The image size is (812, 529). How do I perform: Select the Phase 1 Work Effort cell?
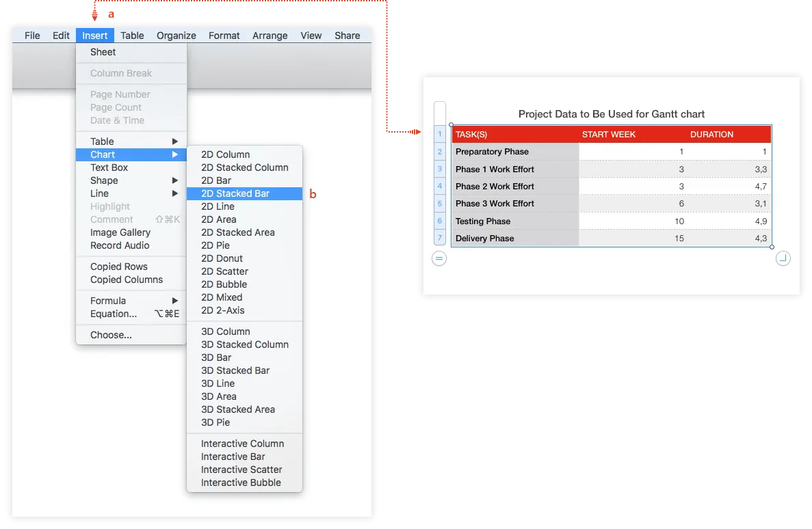[x=515, y=169]
